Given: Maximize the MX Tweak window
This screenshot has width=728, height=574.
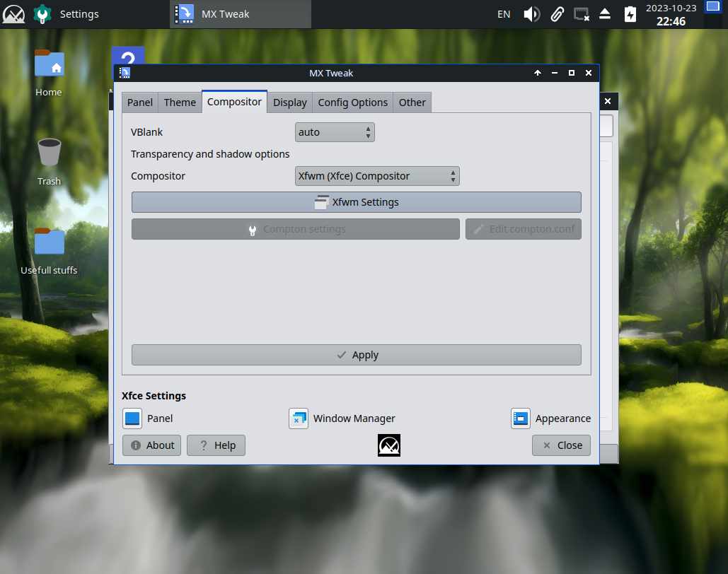Looking at the screenshot, I should pyautogui.click(x=572, y=73).
